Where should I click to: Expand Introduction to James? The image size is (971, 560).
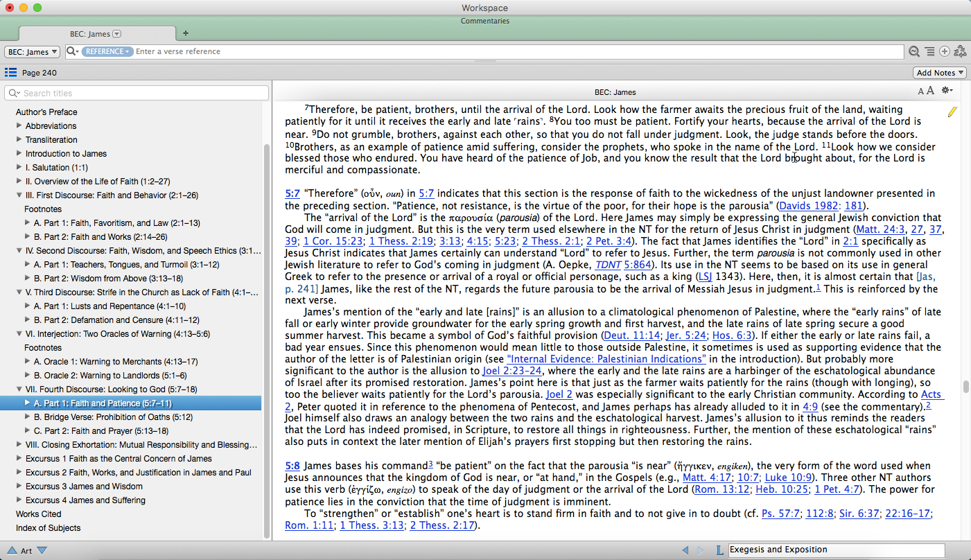click(19, 153)
